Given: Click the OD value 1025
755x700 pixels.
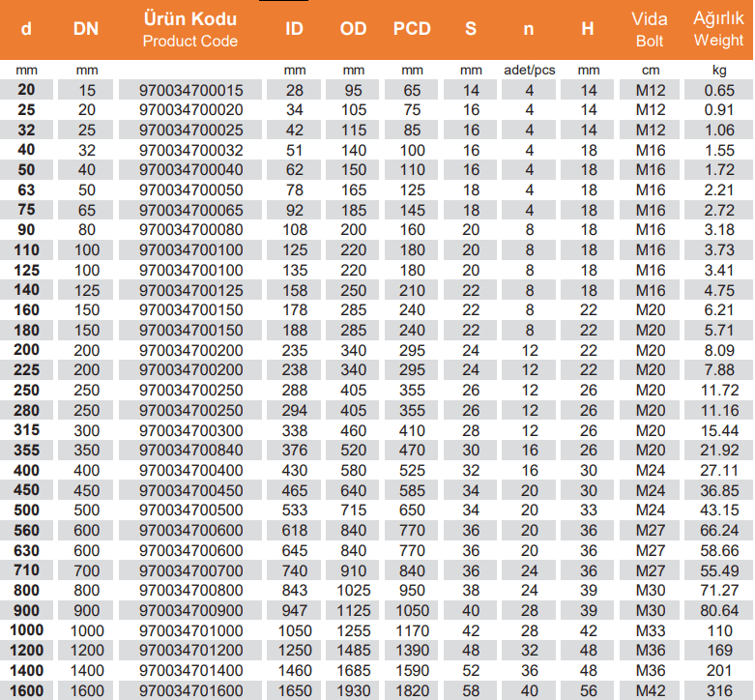Looking at the screenshot, I should click(x=354, y=590).
